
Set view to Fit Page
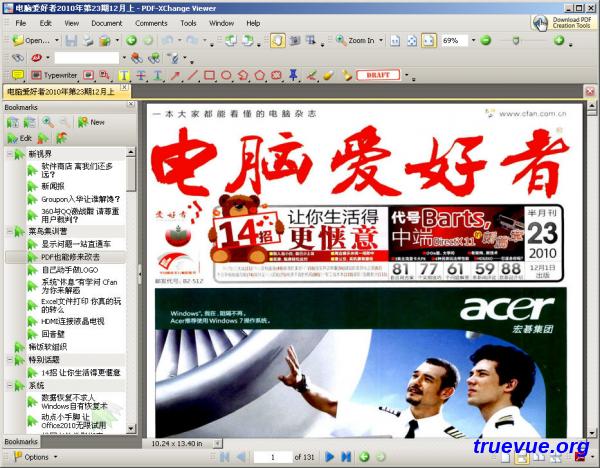[412, 41]
